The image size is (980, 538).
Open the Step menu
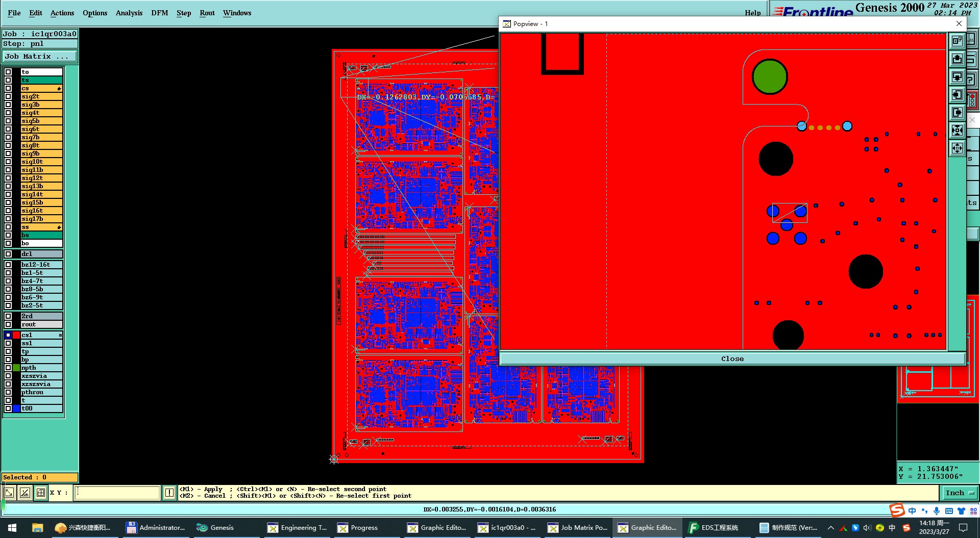point(184,13)
